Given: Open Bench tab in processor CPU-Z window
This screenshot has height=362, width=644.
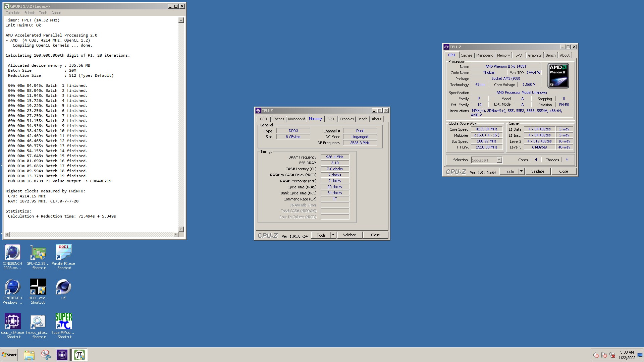Looking at the screenshot, I should pos(551,55).
